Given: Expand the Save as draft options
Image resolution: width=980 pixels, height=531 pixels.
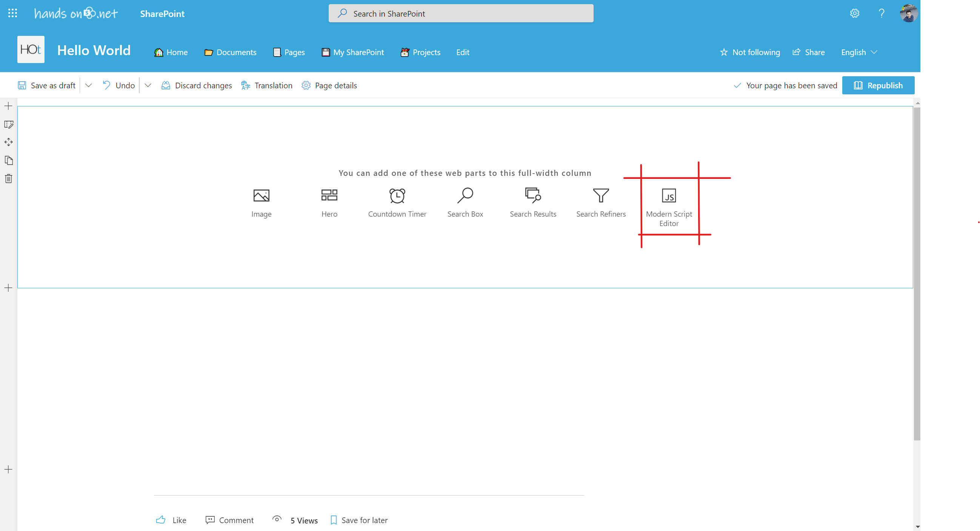Looking at the screenshot, I should (x=89, y=85).
